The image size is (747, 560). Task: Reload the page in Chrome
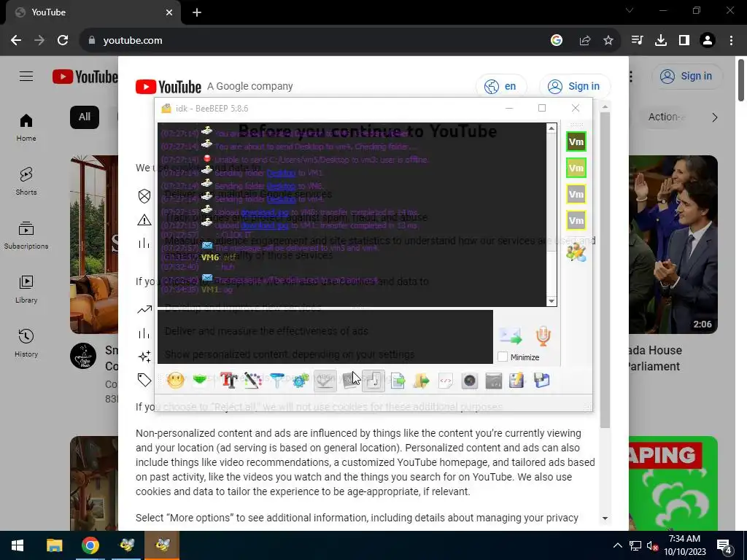(63, 41)
